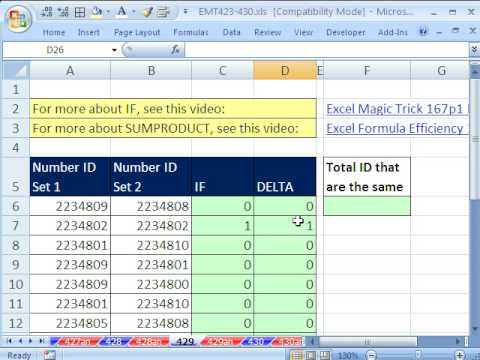Go to last sheet tab arrow
The width and height of the screenshot is (480, 360).
click(42, 341)
